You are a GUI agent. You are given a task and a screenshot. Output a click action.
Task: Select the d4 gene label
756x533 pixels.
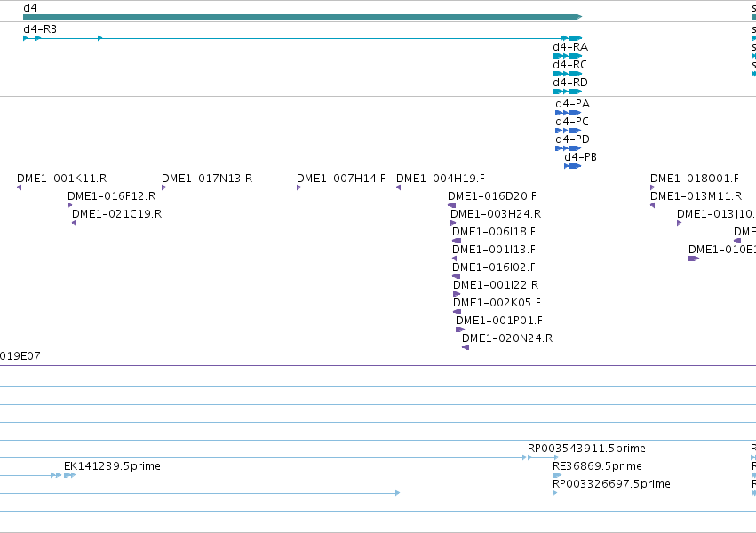(30, 8)
